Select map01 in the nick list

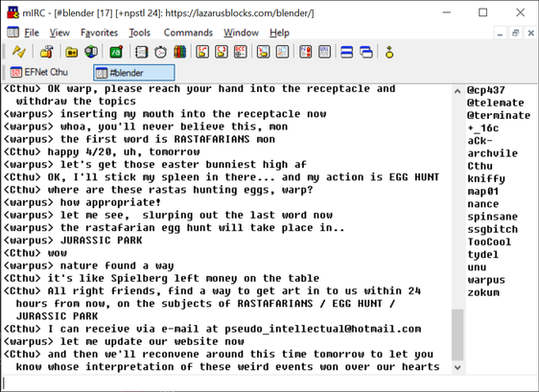[x=483, y=192]
